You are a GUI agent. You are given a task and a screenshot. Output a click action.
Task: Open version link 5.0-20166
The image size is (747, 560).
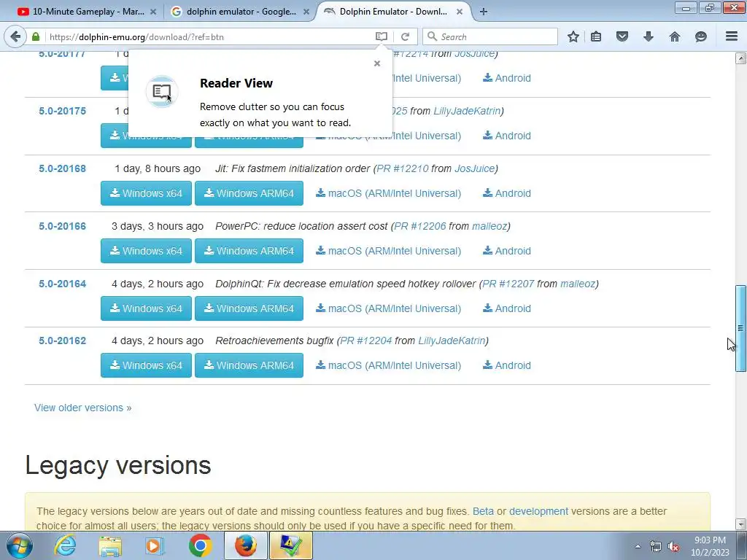[x=63, y=226]
